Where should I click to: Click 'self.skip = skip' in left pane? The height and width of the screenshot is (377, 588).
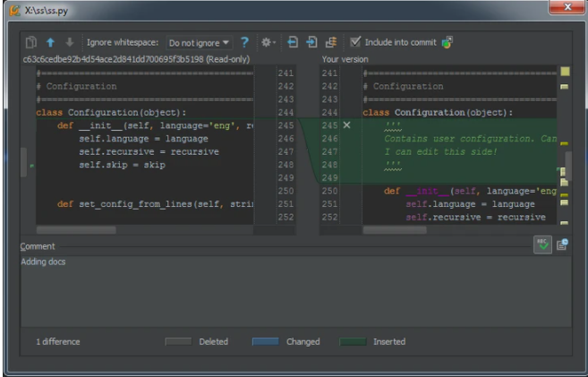122,165
